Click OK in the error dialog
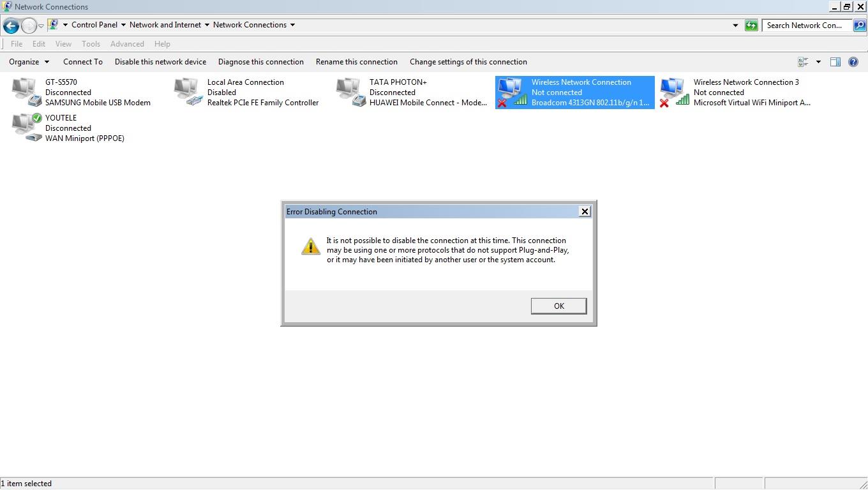This screenshot has width=868, height=490. coord(558,306)
